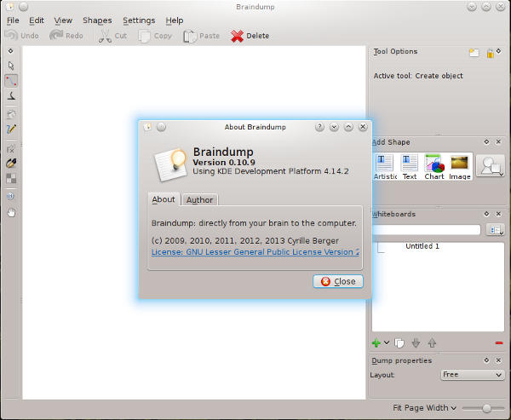511x420 pixels.
Task: Open the Layout Free combo box
Action: tap(472, 375)
